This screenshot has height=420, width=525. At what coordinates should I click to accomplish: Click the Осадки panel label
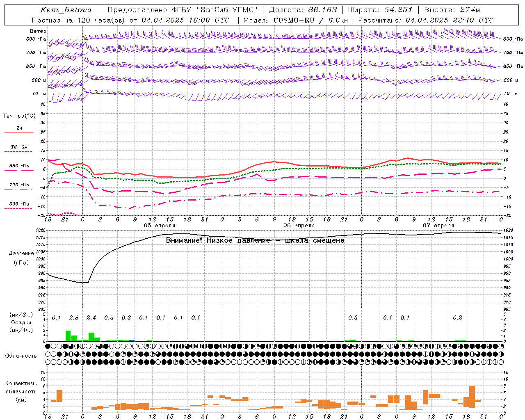[x=21, y=322]
